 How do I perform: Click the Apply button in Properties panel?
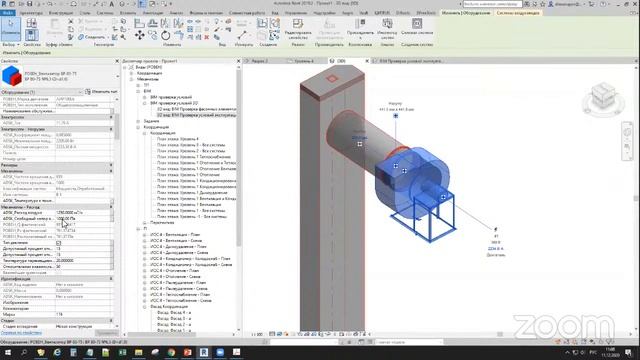(x=107, y=333)
